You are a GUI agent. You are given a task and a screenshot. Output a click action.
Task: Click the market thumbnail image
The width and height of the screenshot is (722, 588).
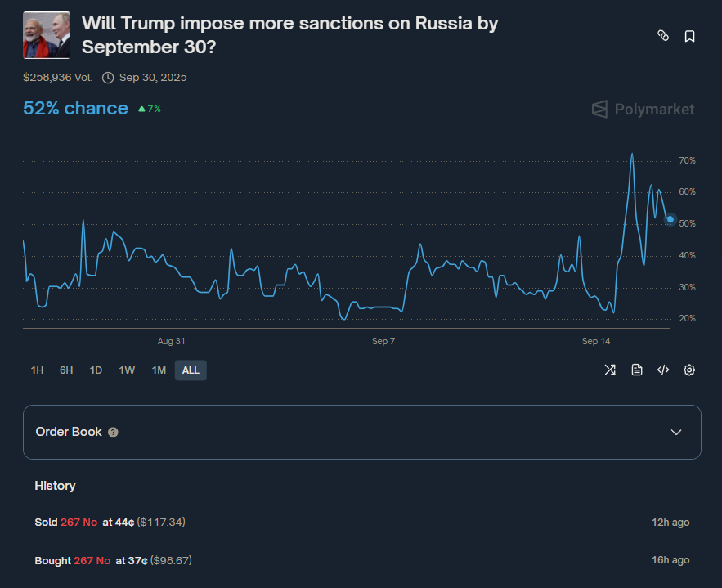click(x=47, y=36)
